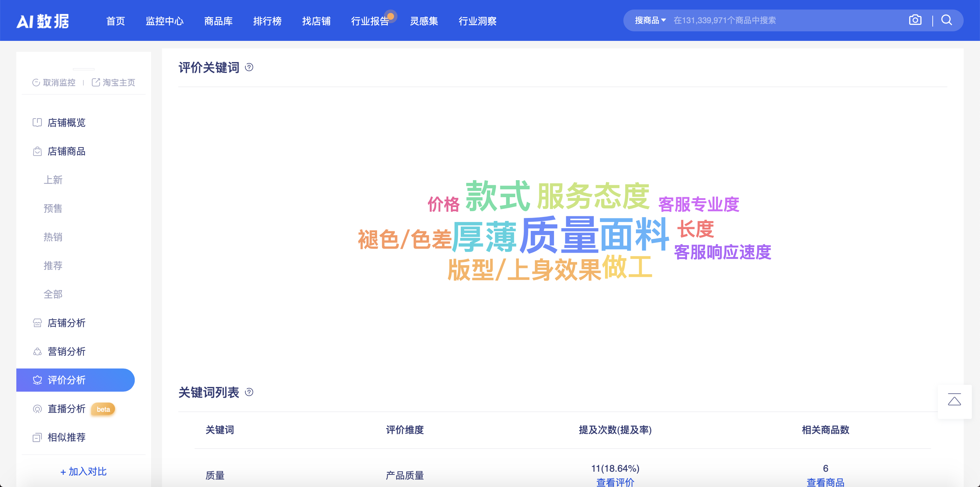Select the 店铺概览 book icon

37,123
